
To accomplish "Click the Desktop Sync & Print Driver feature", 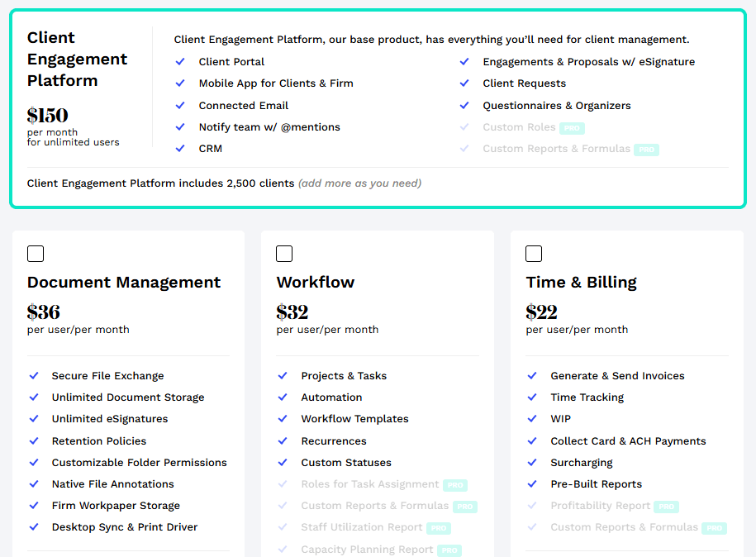I will click(x=125, y=527).
